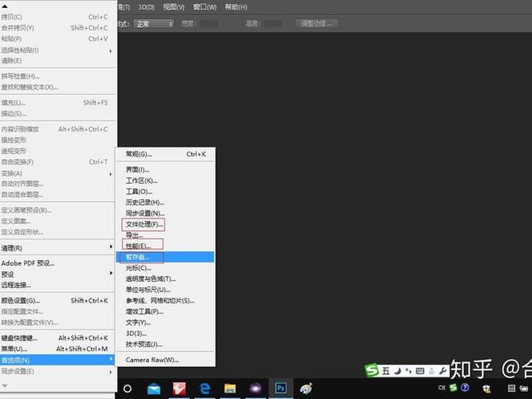This screenshot has width=532, height=399.
Task: Choose 同步设置(N)... in preferences submenu
Action: (165, 213)
